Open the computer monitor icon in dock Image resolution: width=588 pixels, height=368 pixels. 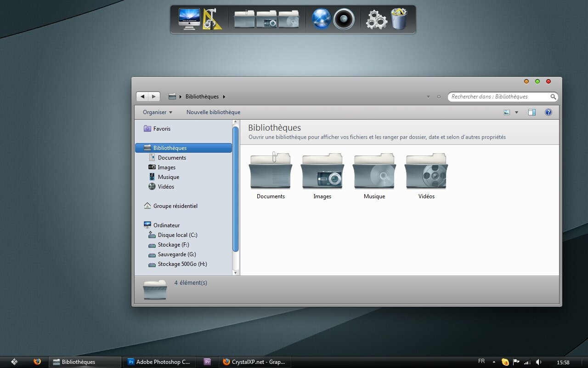click(189, 19)
